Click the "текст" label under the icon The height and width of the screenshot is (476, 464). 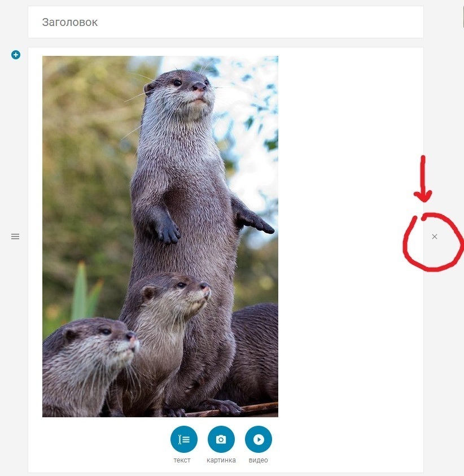[182, 460]
